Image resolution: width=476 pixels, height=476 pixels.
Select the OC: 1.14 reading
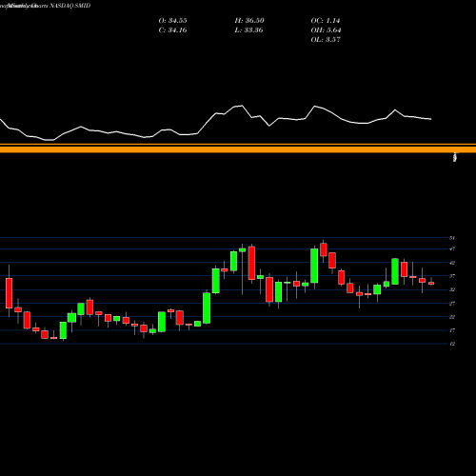(326, 21)
